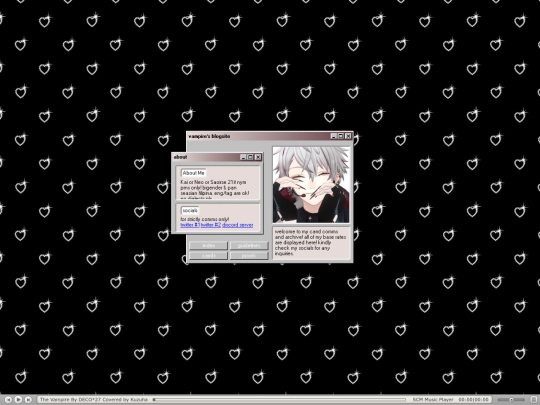Image resolution: width=540 pixels, height=405 pixels.
Task: Click the SCM Music Player label
Action: pyautogui.click(x=433, y=399)
